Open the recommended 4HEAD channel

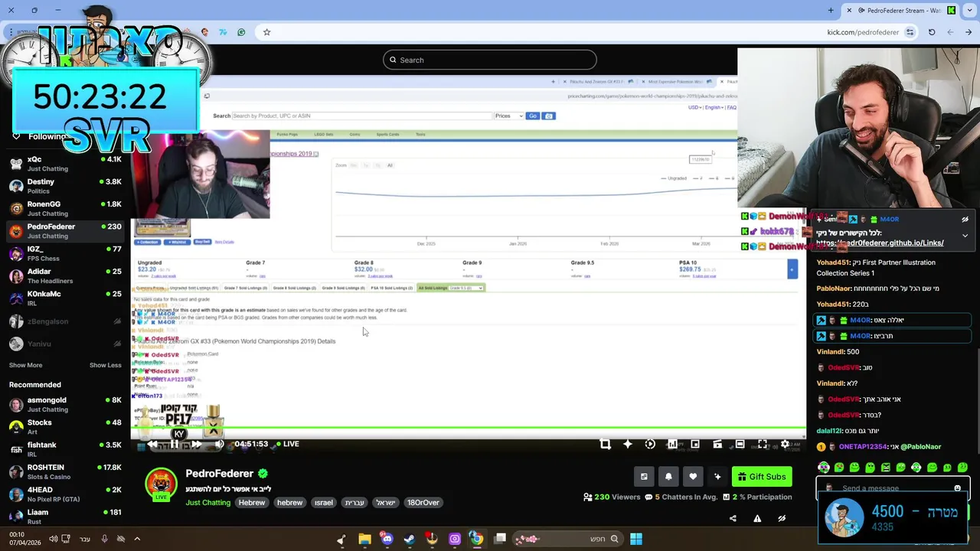point(65,494)
